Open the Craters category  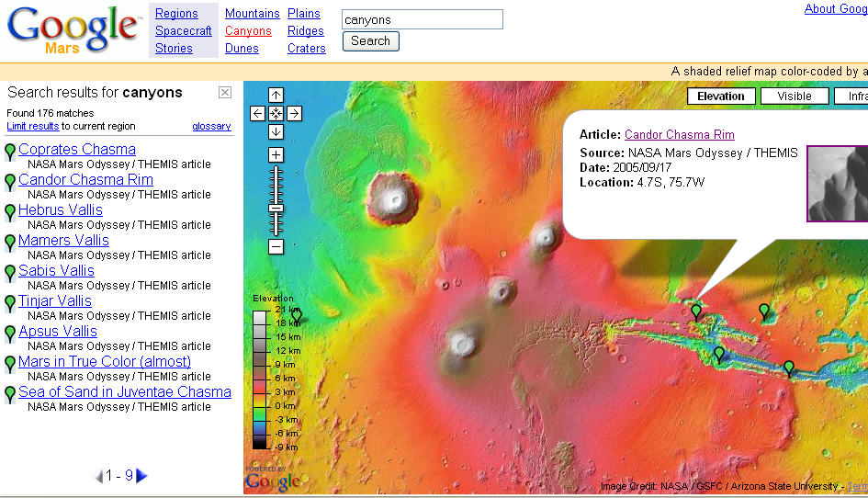[307, 48]
